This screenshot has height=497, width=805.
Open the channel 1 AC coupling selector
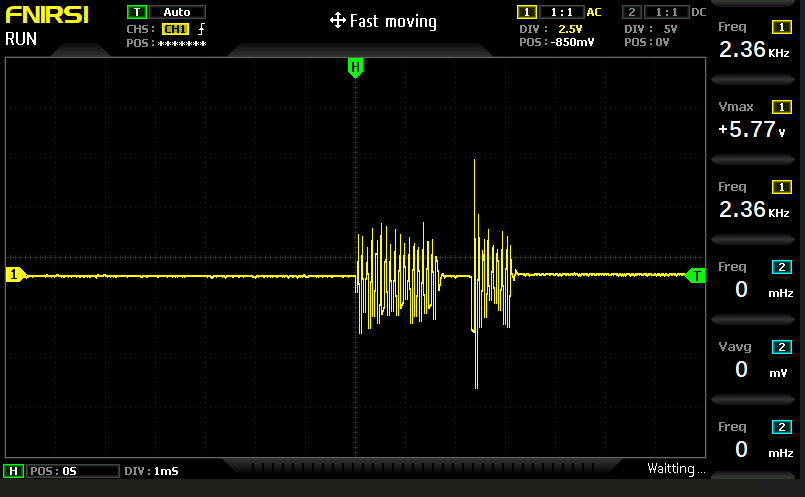[x=594, y=12]
